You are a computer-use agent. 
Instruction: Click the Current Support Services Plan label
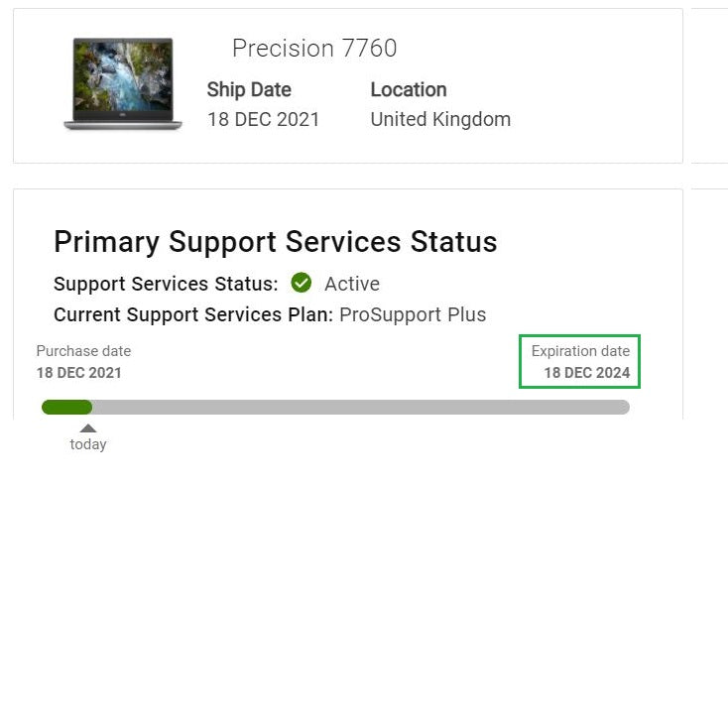point(193,314)
